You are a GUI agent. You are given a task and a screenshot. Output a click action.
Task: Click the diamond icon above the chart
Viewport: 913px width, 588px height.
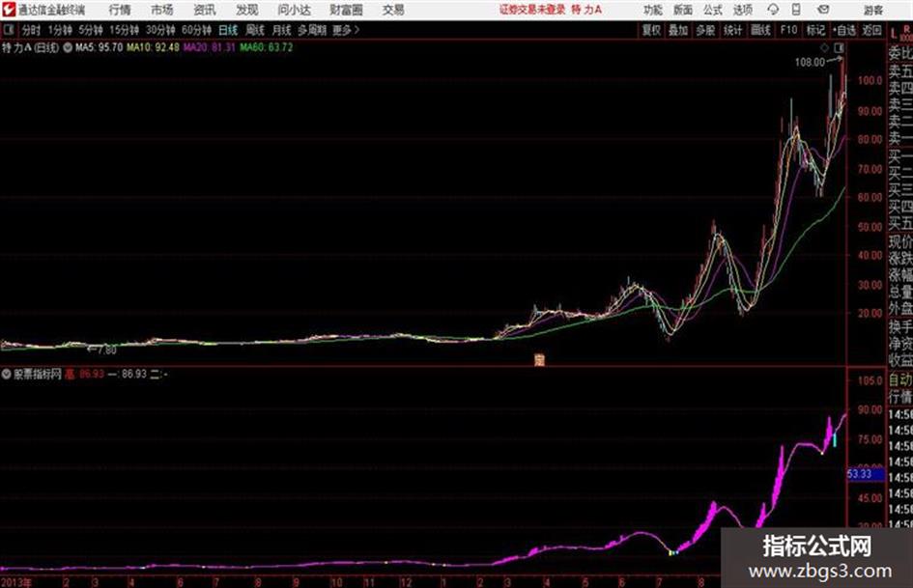click(824, 47)
